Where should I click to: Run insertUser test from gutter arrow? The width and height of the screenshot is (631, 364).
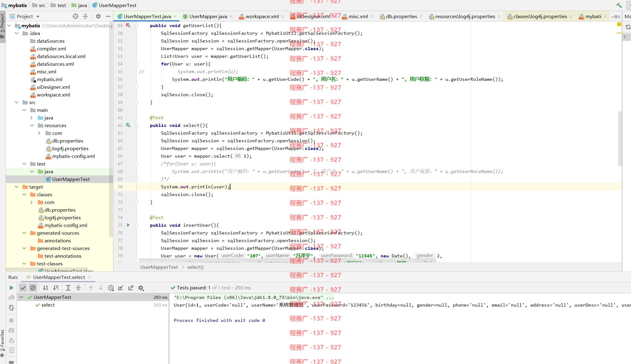(x=128, y=225)
